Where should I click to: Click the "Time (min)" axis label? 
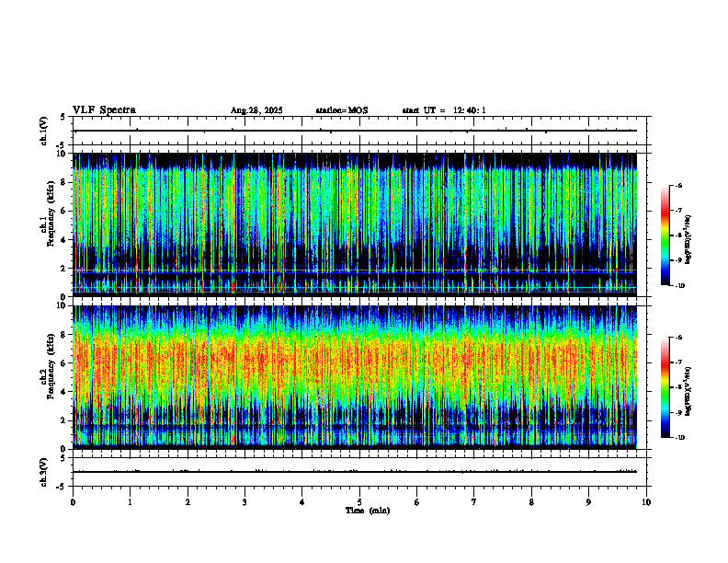pyautogui.click(x=368, y=511)
